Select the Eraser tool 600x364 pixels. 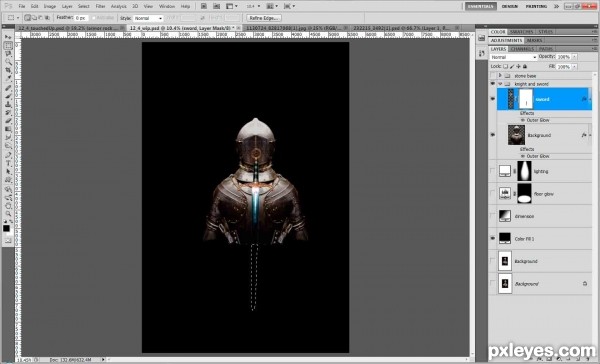(8, 121)
